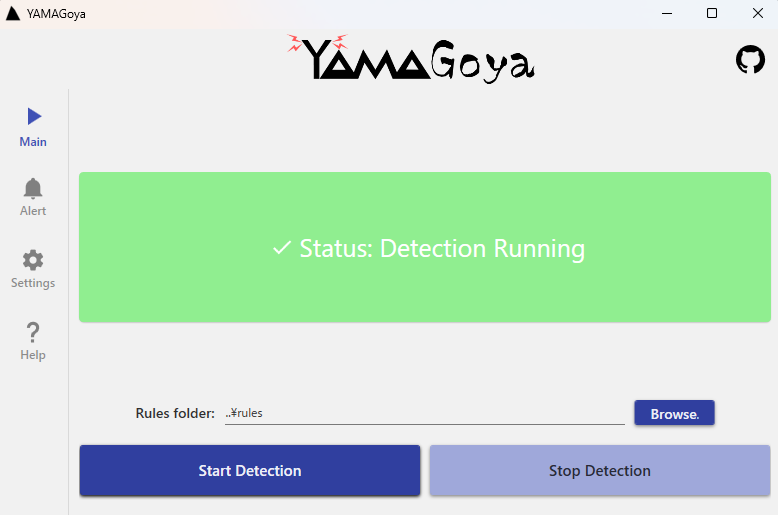Maximize the YAMAGoya window
This screenshot has width=778, height=515.
pyautogui.click(x=712, y=13)
